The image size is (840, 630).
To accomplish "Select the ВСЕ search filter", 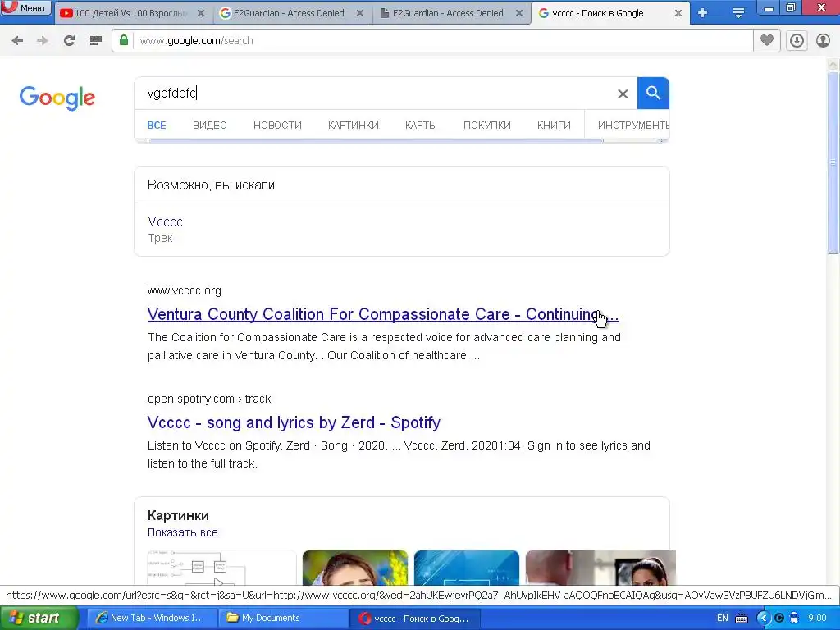I will coord(157,126).
